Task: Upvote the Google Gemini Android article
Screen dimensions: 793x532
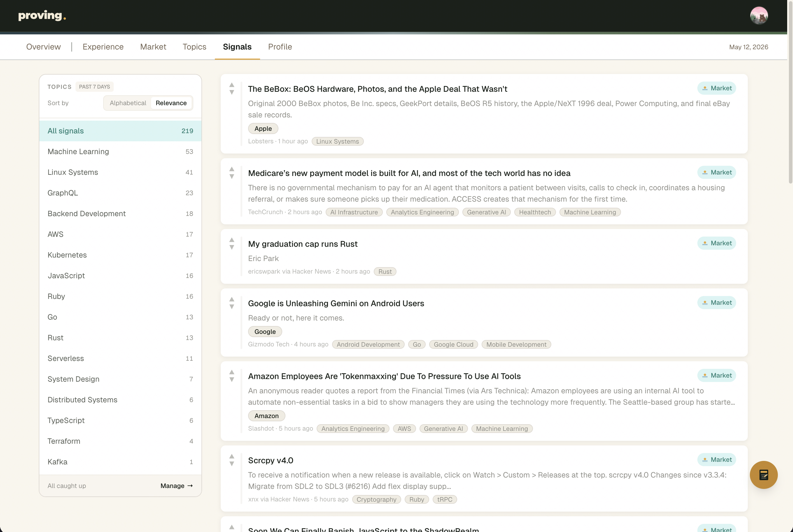Action: (232, 299)
